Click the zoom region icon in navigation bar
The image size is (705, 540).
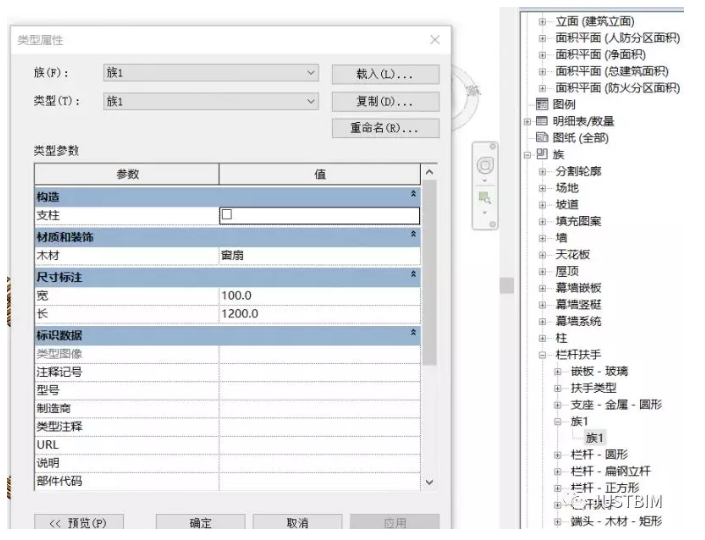click(x=485, y=197)
